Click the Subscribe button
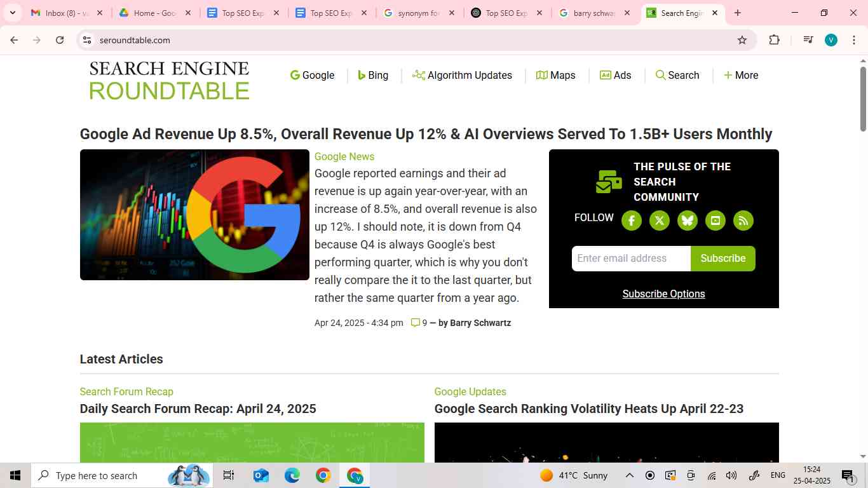 (x=722, y=259)
